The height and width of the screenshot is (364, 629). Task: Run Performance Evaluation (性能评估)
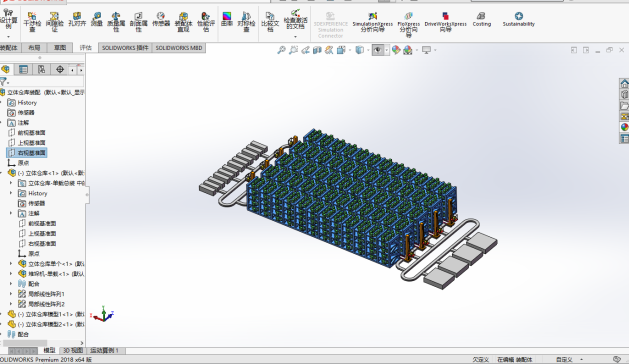click(206, 22)
